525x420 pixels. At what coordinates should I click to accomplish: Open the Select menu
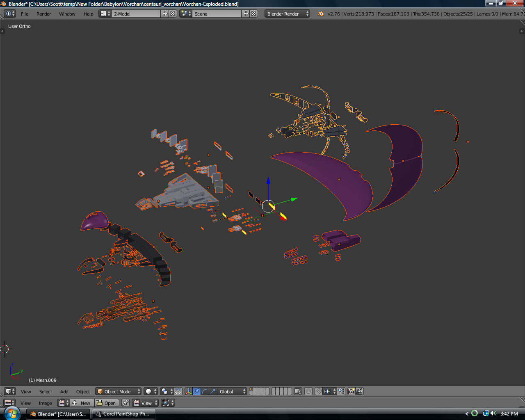point(46,391)
